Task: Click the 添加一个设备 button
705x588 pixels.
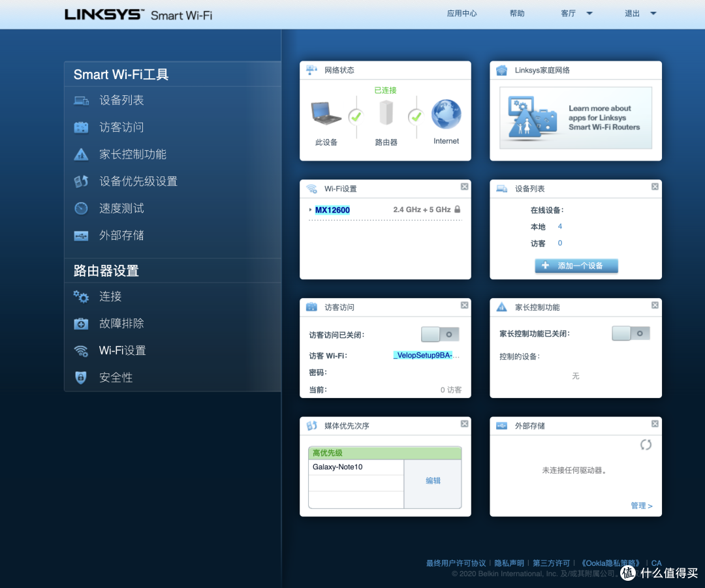Action: tap(576, 266)
